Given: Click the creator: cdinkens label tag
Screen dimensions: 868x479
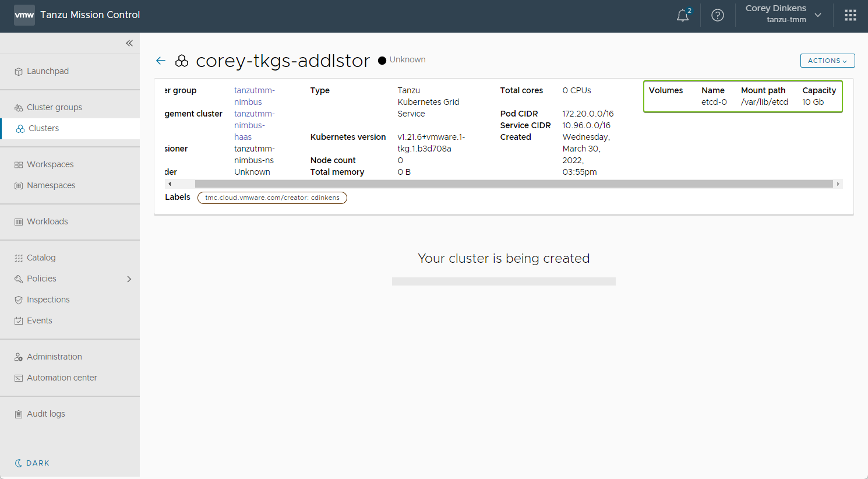Looking at the screenshot, I should coord(272,198).
